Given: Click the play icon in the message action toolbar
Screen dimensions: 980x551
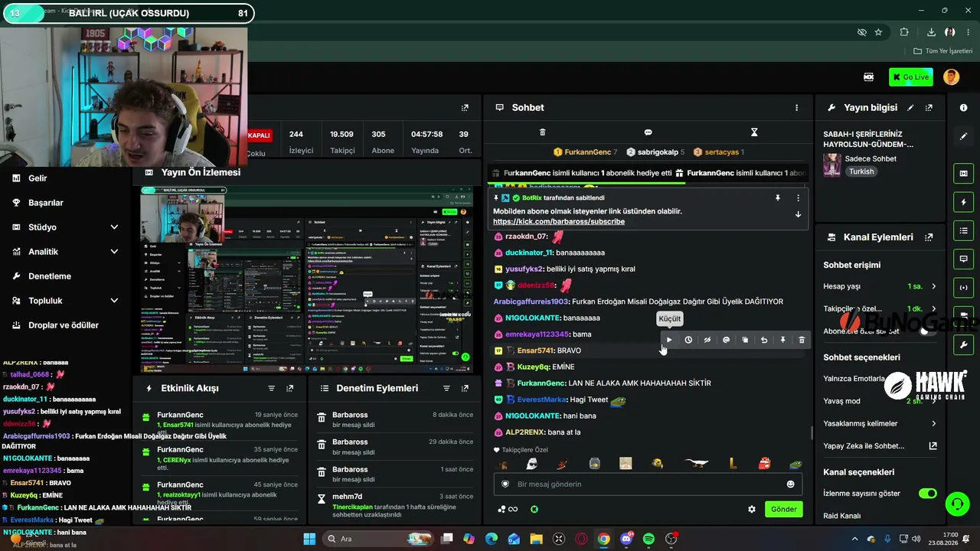Looking at the screenshot, I should coord(669,340).
